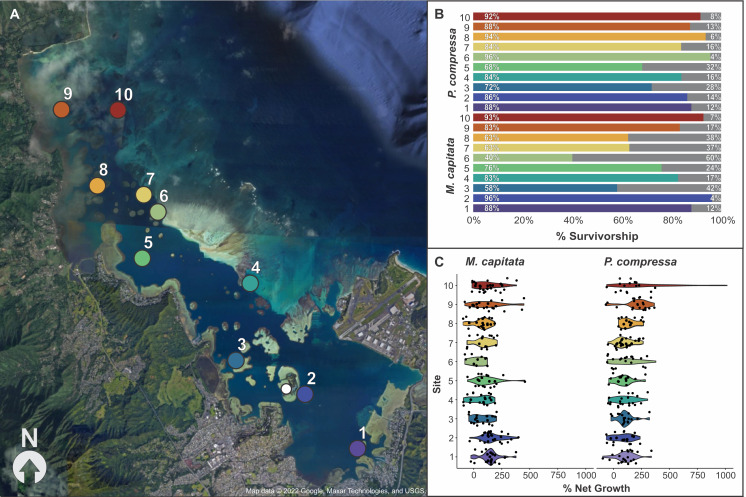
Task: Click the '% Net Growth' axis title
Action: tap(596, 488)
